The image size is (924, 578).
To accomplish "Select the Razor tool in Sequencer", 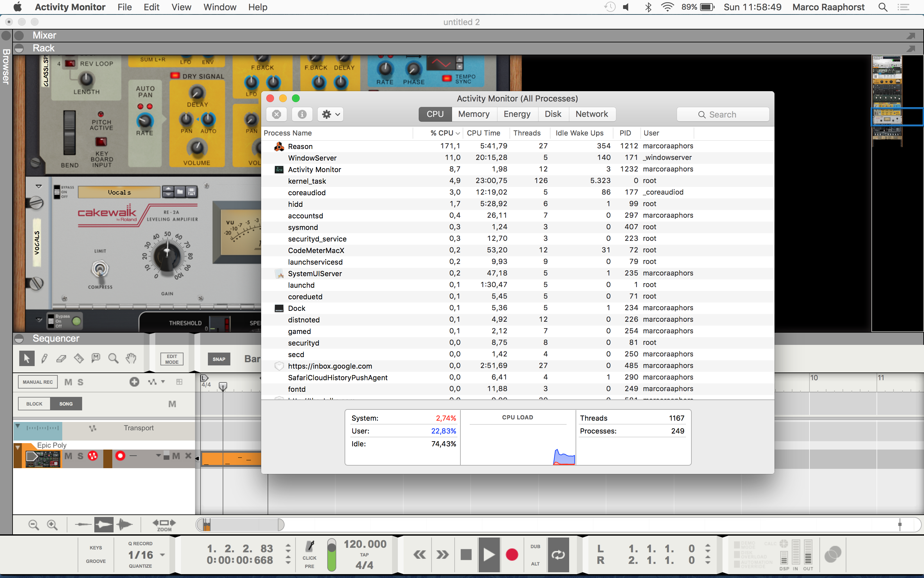I will pyautogui.click(x=79, y=358).
